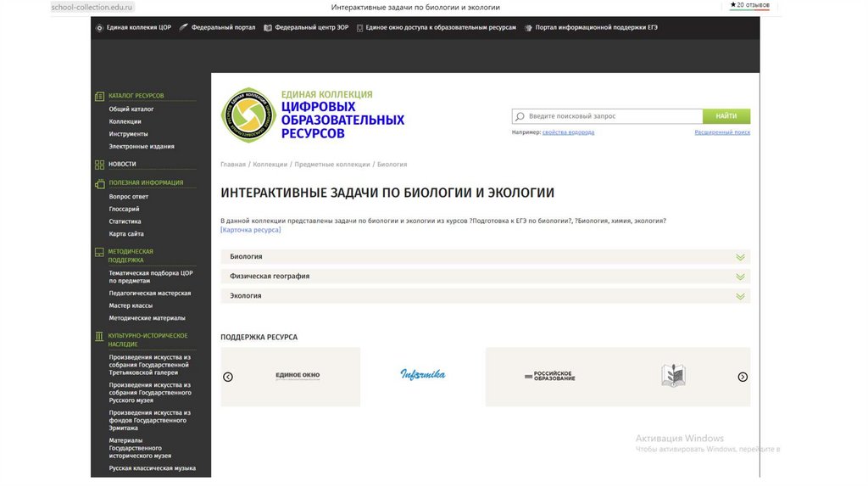Viewport: 868px width, 487px height.
Task: Go to Предметные коллекции breadcrumb
Action: tap(332, 165)
